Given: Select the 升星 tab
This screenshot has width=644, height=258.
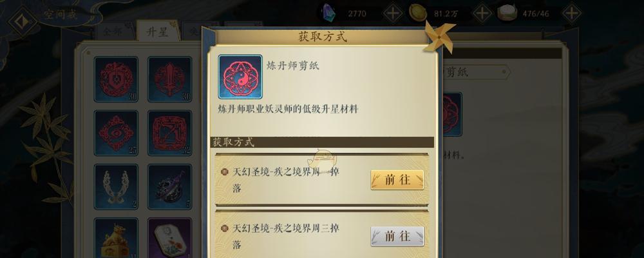Looking at the screenshot, I should point(158,31).
